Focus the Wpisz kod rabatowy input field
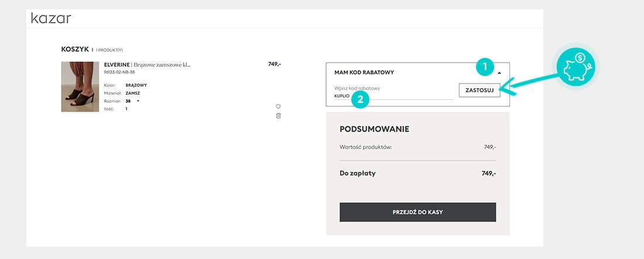This screenshot has width=644, height=259. coord(392,95)
